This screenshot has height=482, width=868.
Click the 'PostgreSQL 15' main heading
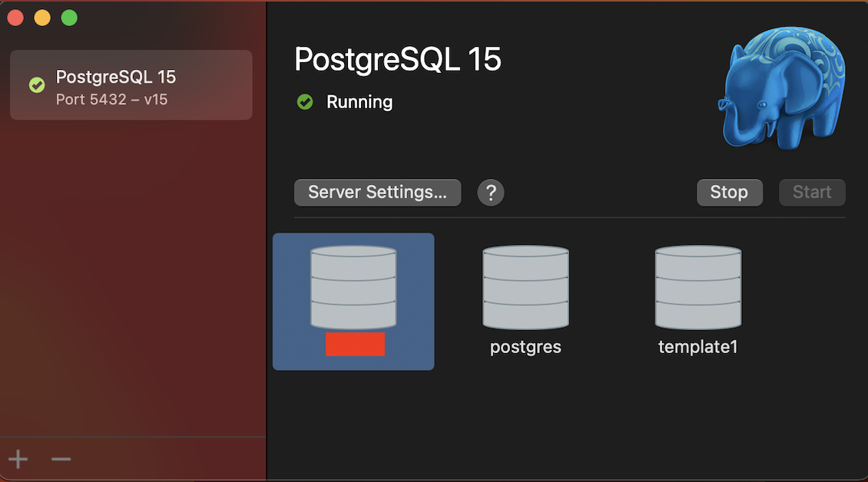click(x=397, y=59)
